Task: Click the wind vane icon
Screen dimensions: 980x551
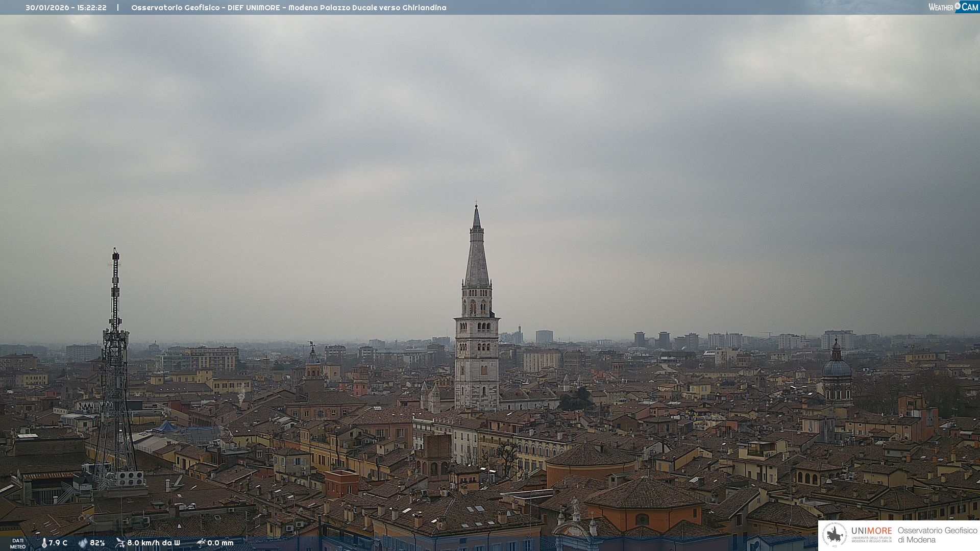Action: coord(120,543)
